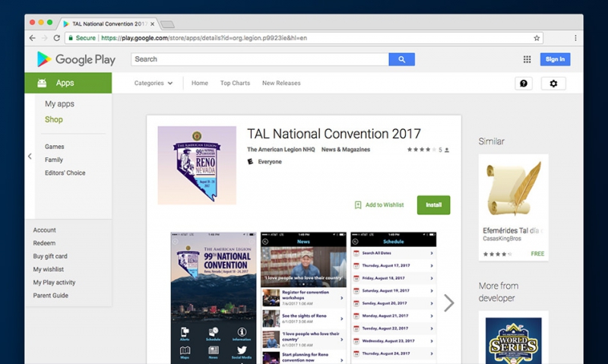Viewport: 608px width, 364px height.
Task: Open Editors' Choice
Action: 65,173
